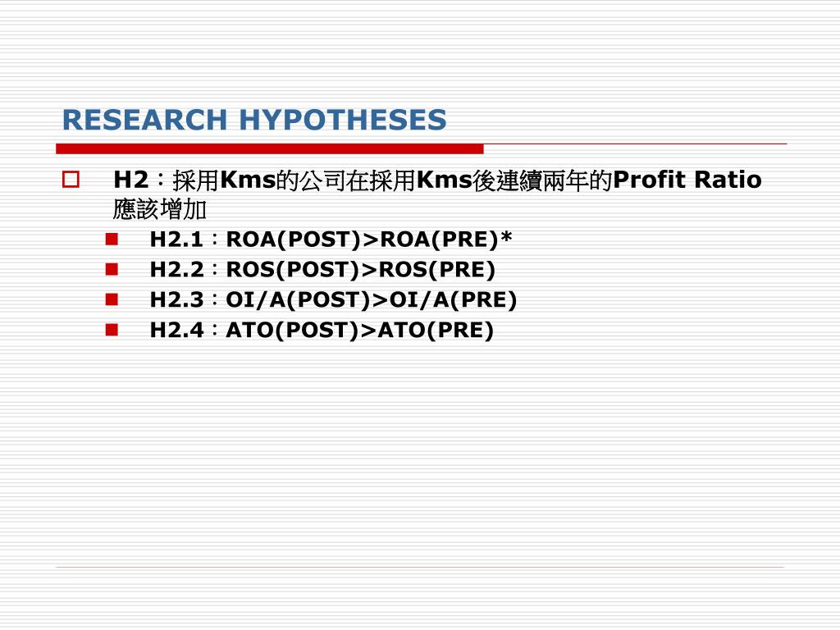840x630 pixels.
Task: Select the H2.2 ROS(POST)>ROS(PRE) line
Action: [322, 269]
